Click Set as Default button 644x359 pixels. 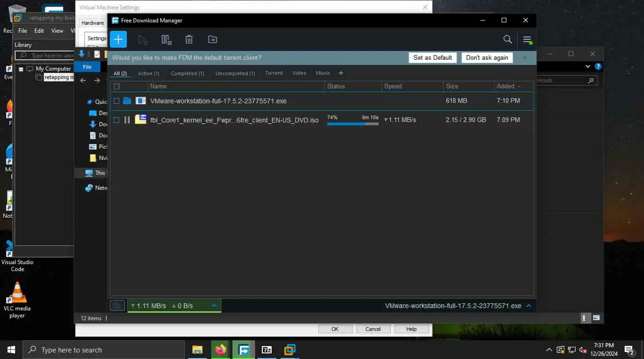pos(432,57)
